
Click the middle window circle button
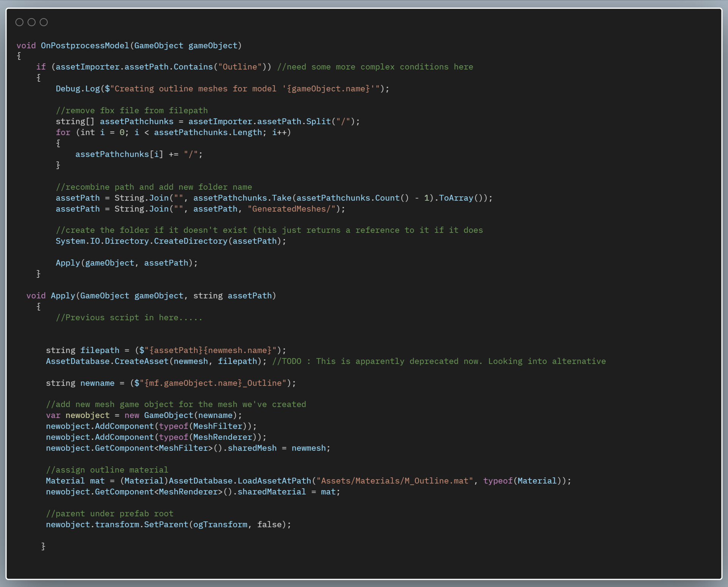[31, 22]
